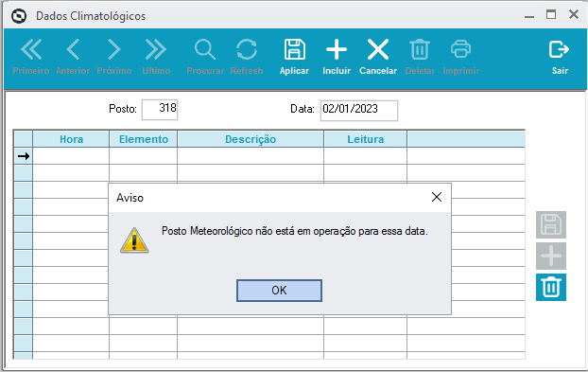This screenshot has width=588, height=372.
Task: Click the first row Descrição cell
Action: [x=251, y=156]
